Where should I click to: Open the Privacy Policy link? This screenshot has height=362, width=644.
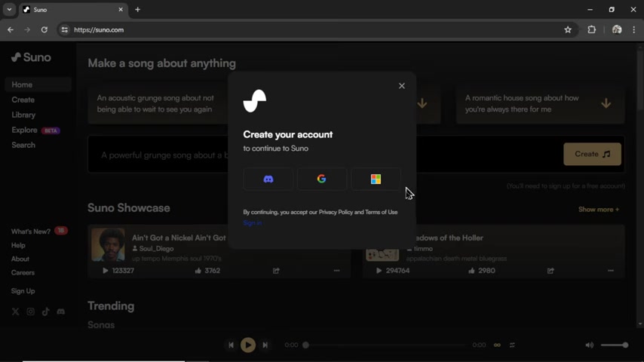coord(336,212)
